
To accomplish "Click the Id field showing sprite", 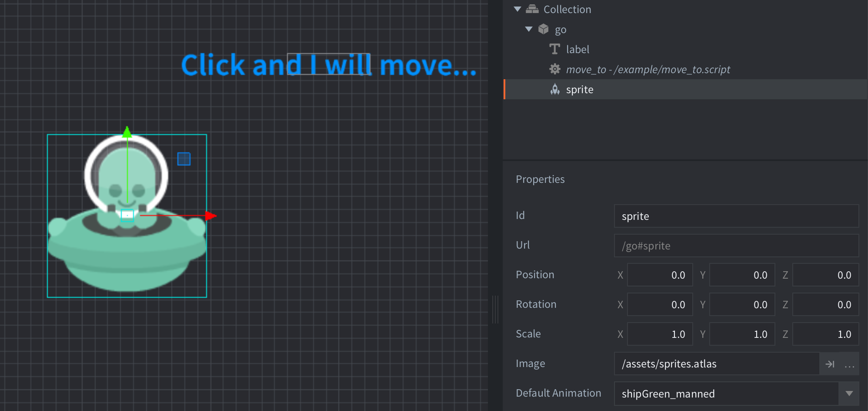I will 736,216.
